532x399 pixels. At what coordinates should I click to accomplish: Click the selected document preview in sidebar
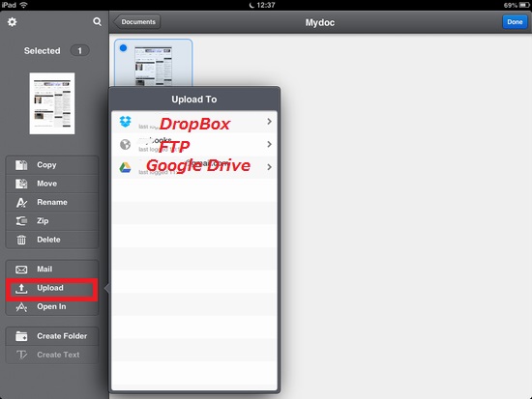[52, 103]
